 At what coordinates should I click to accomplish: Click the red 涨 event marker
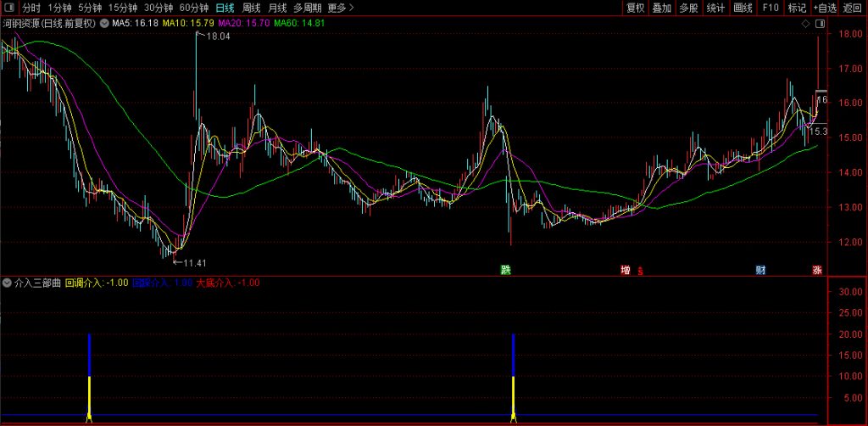pyautogui.click(x=818, y=270)
